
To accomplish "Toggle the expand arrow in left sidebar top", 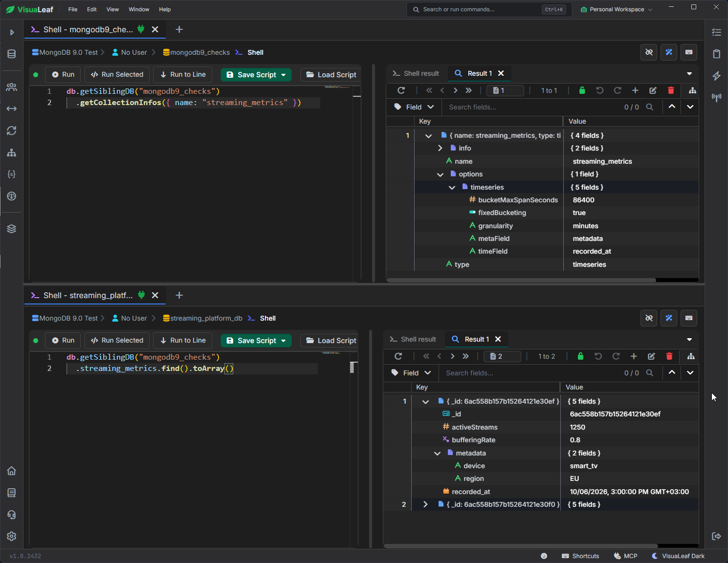I will (12, 32).
